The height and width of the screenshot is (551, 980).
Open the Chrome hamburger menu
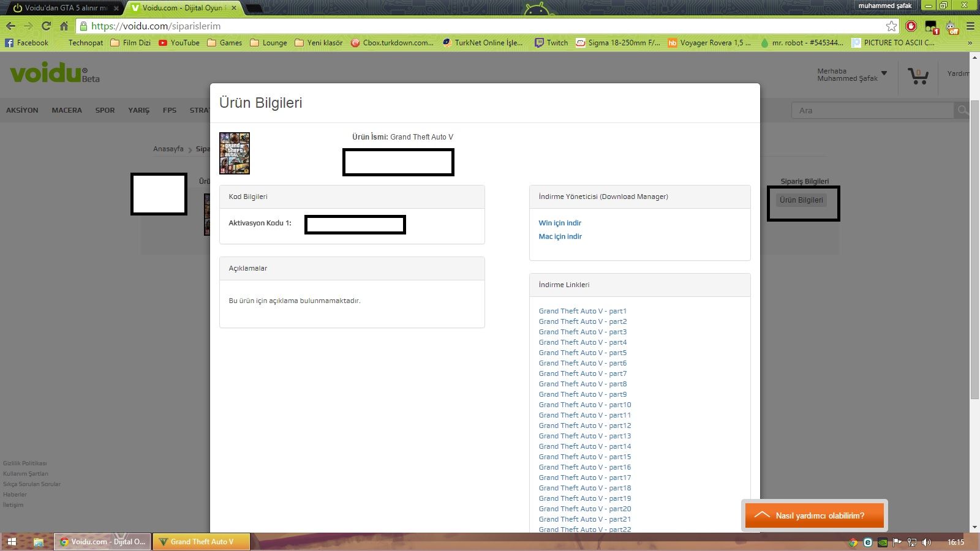click(970, 26)
